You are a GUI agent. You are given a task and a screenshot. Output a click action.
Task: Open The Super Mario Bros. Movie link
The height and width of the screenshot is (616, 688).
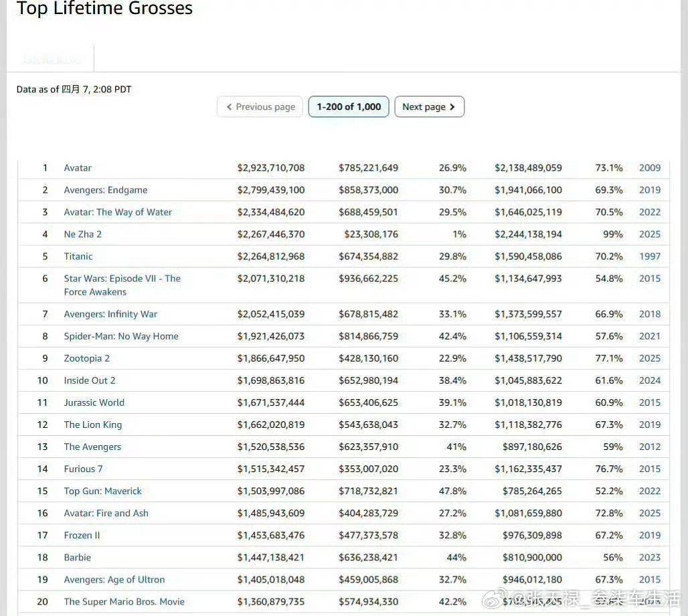[x=124, y=601]
